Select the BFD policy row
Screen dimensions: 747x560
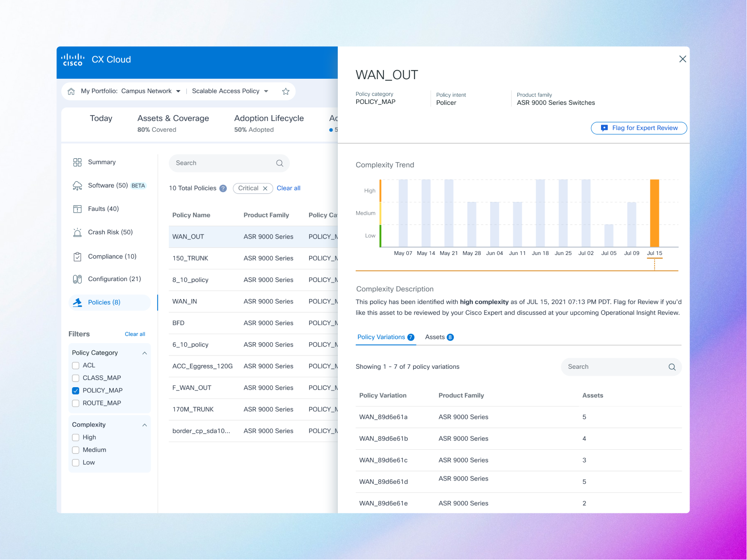pos(253,323)
